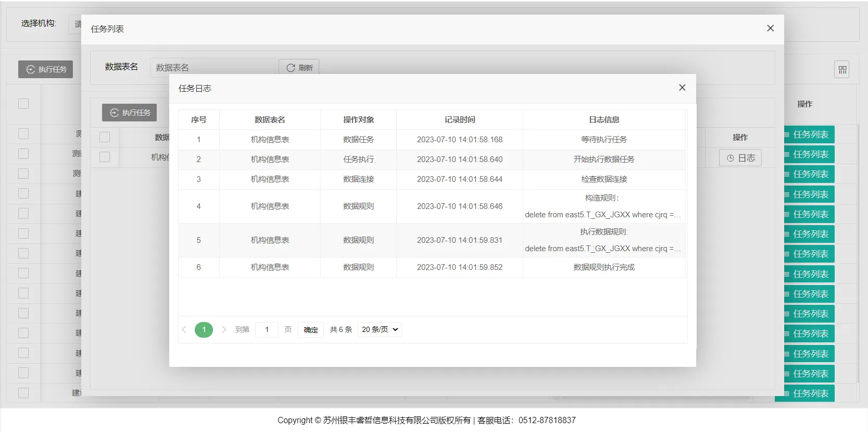Click the grid layout icon at top right
The width and height of the screenshot is (868, 432).
[x=842, y=70]
